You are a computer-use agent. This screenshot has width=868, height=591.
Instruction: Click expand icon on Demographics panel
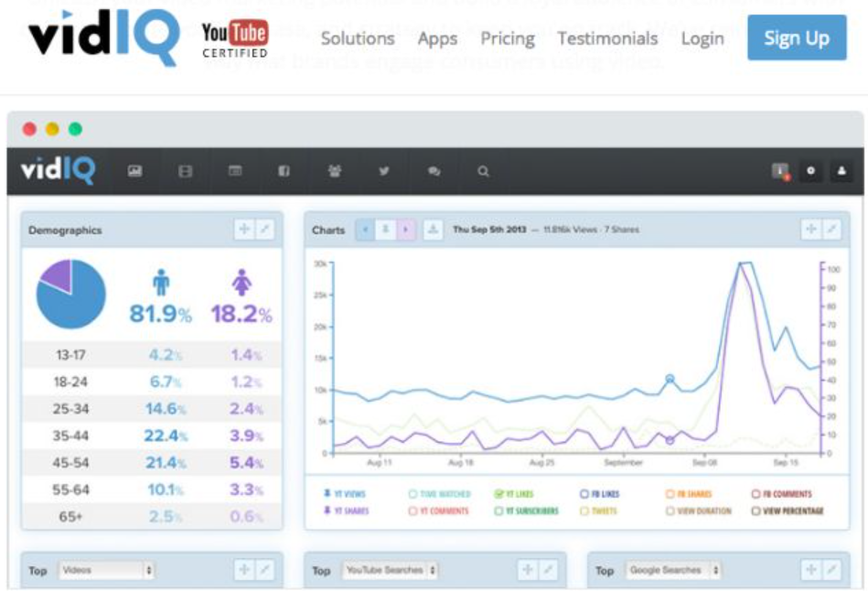coord(264,230)
